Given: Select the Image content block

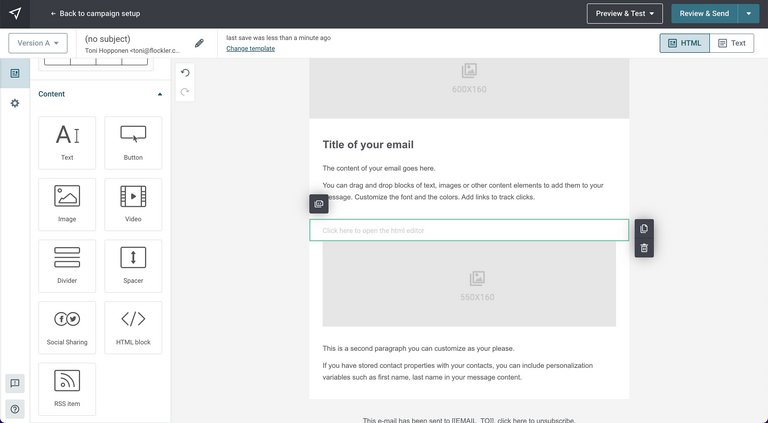Looking at the screenshot, I should [x=67, y=204].
